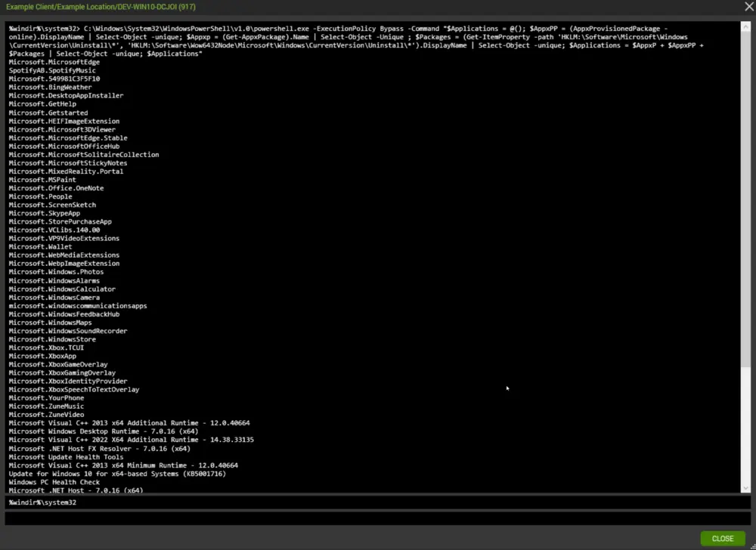Select the Microsoft.XboxSpeechToTextOverlay line
Image resolution: width=756 pixels, height=550 pixels.
pyautogui.click(x=74, y=390)
